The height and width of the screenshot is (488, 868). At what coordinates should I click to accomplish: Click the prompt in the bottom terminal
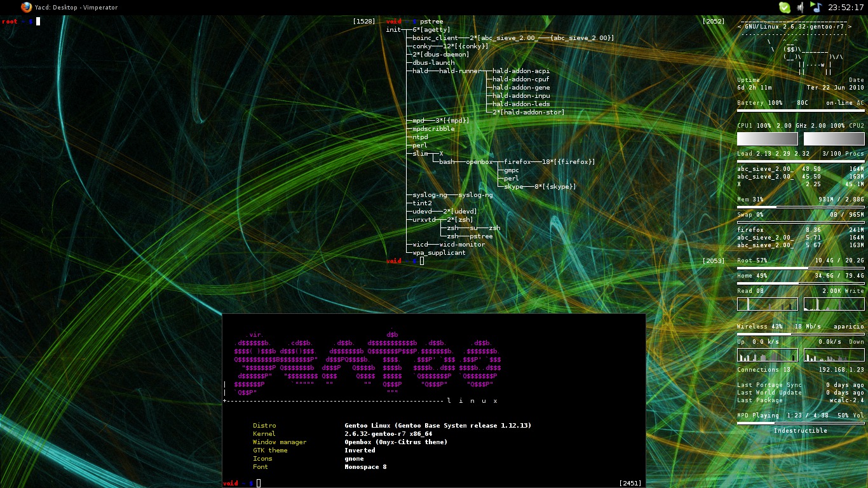tap(259, 484)
